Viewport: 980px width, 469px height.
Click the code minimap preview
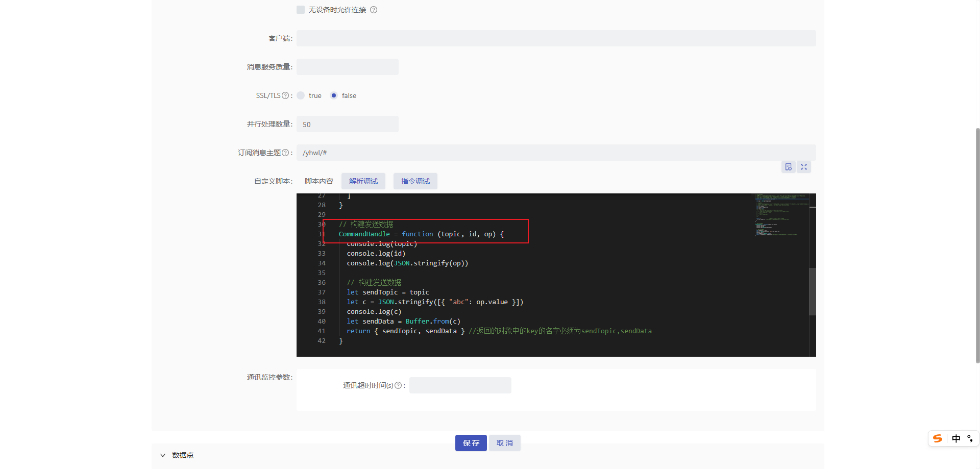(x=782, y=215)
